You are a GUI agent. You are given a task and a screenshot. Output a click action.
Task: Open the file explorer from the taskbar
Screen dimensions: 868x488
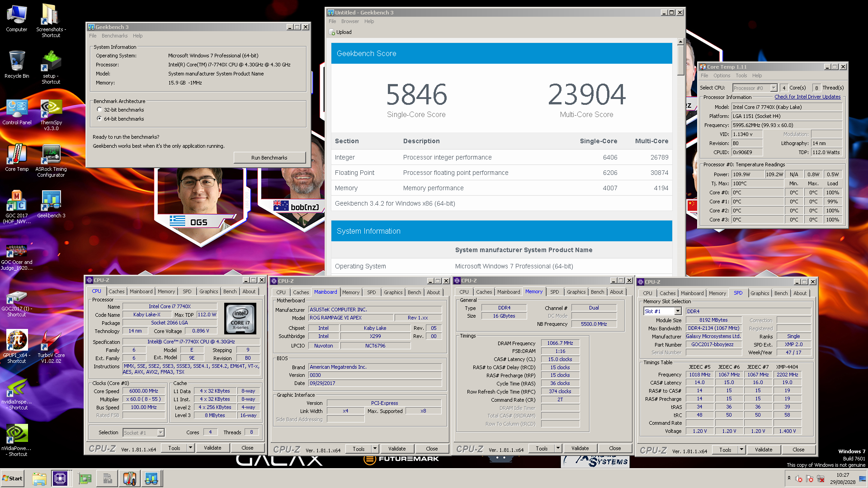pos(39,479)
